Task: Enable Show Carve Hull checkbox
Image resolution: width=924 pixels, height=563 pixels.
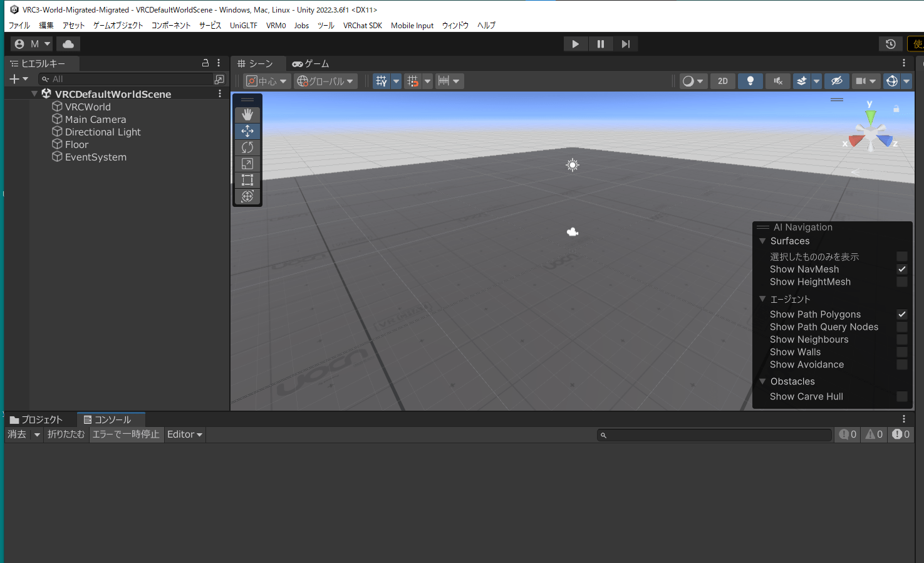Action: pos(901,396)
